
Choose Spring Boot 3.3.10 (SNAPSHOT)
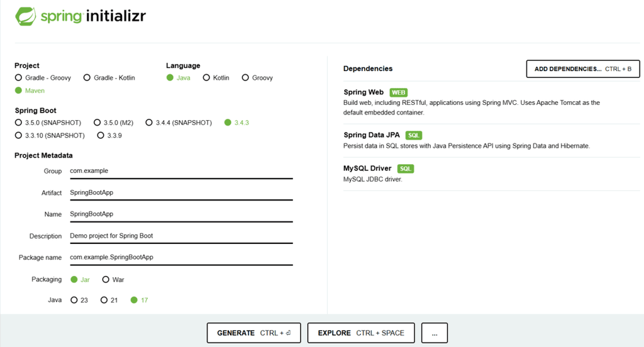click(x=50, y=135)
